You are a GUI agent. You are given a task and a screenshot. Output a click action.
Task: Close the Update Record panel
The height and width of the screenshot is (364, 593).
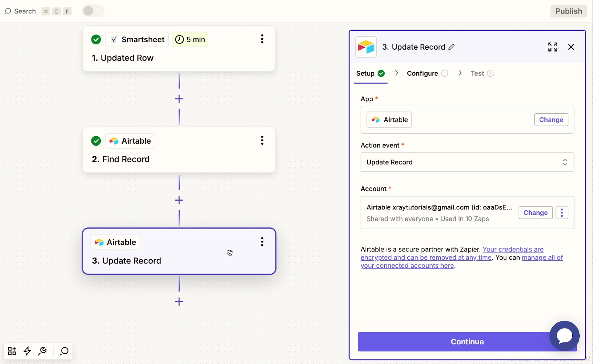point(571,47)
